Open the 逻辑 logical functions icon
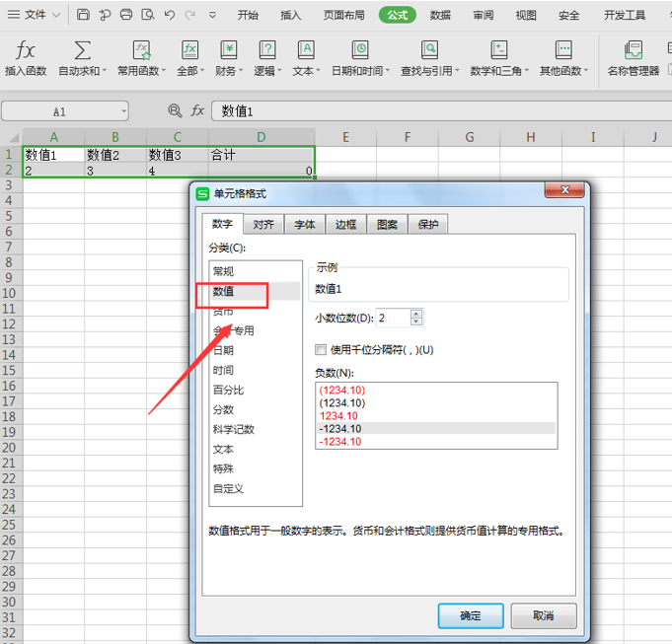 (267, 50)
